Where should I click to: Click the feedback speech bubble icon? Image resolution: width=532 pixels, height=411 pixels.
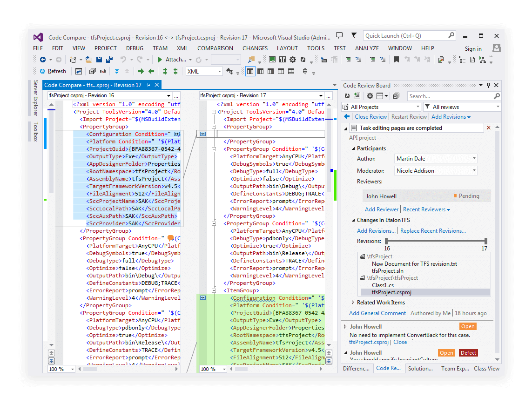tap(339, 35)
